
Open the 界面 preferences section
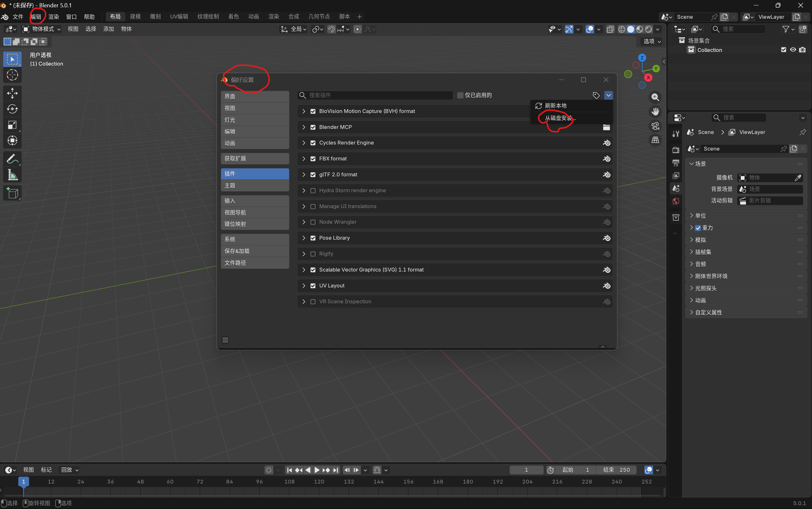coord(255,97)
